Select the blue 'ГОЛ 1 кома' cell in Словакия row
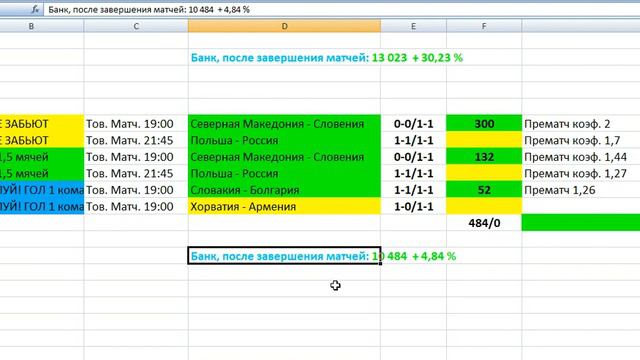 (x=42, y=190)
